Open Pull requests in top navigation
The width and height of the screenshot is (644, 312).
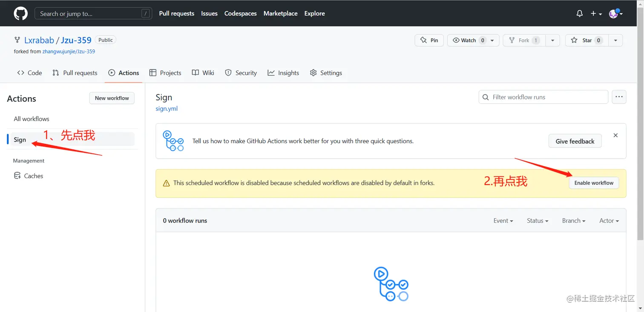click(x=177, y=14)
